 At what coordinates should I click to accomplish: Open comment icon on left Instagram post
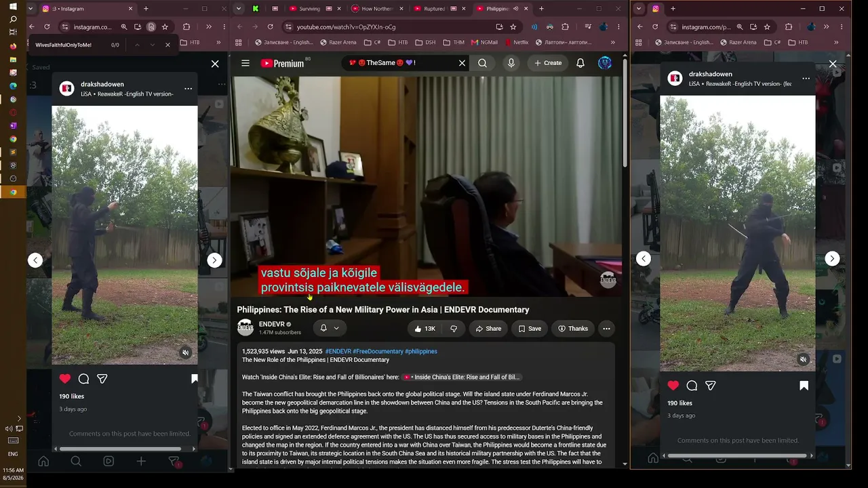pos(83,379)
